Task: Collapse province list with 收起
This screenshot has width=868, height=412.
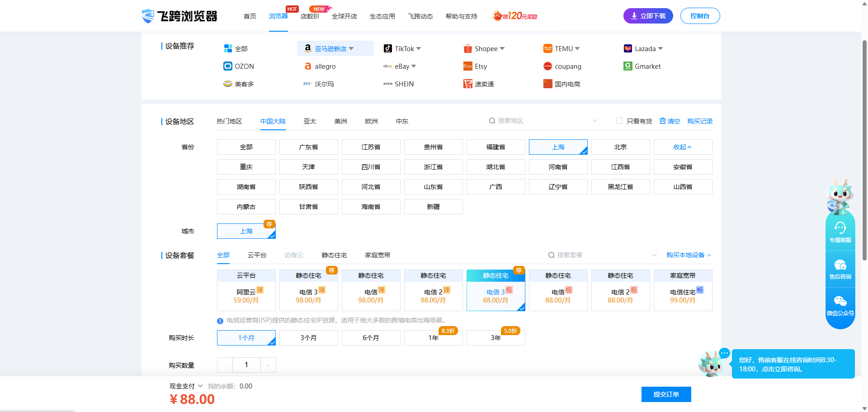Action: coord(682,147)
